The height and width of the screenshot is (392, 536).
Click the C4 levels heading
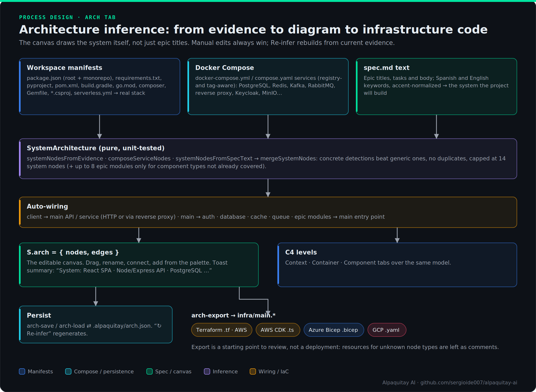[301, 252]
